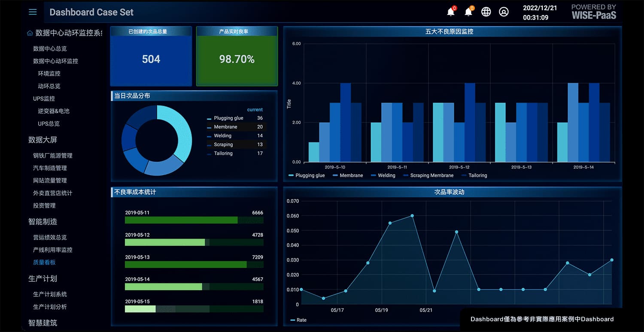The image size is (644, 332).
Task: Click the light-cyan Plugging glue donut segment
Action: pyautogui.click(x=179, y=129)
